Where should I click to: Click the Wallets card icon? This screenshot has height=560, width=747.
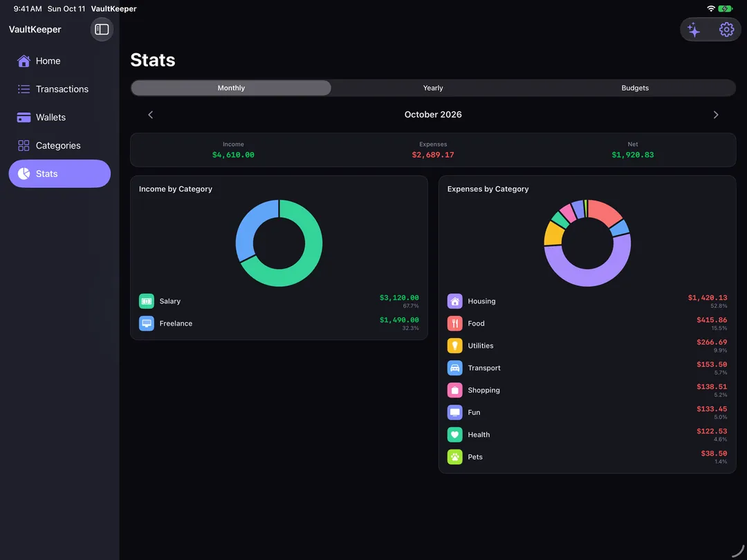24,117
